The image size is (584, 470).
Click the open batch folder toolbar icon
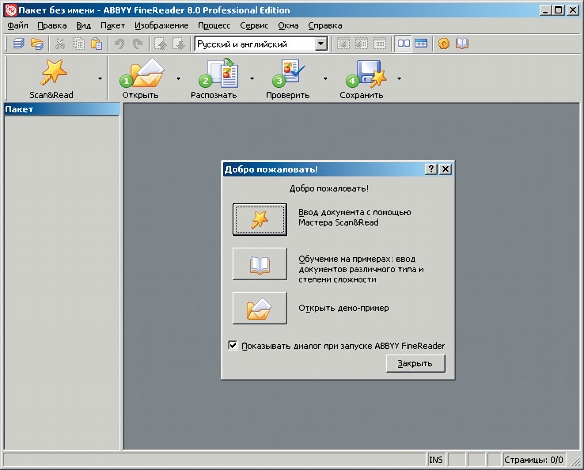tap(37, 44)
